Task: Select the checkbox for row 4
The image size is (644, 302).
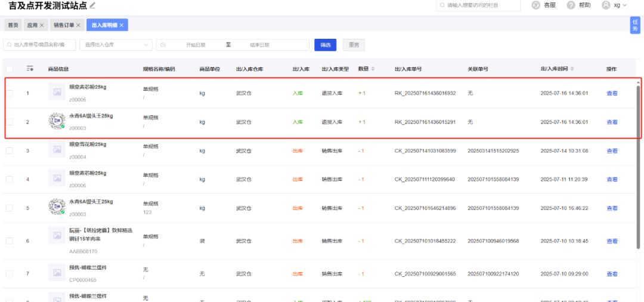Action: point(9,179)
